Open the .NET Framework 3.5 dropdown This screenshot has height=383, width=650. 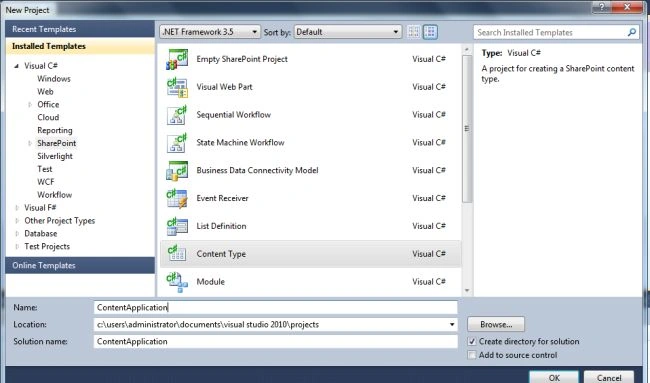210,32
